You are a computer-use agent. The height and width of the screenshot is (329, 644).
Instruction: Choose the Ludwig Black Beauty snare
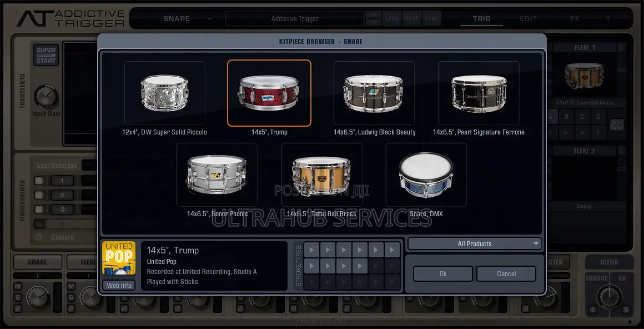click(x=374, y=93)
